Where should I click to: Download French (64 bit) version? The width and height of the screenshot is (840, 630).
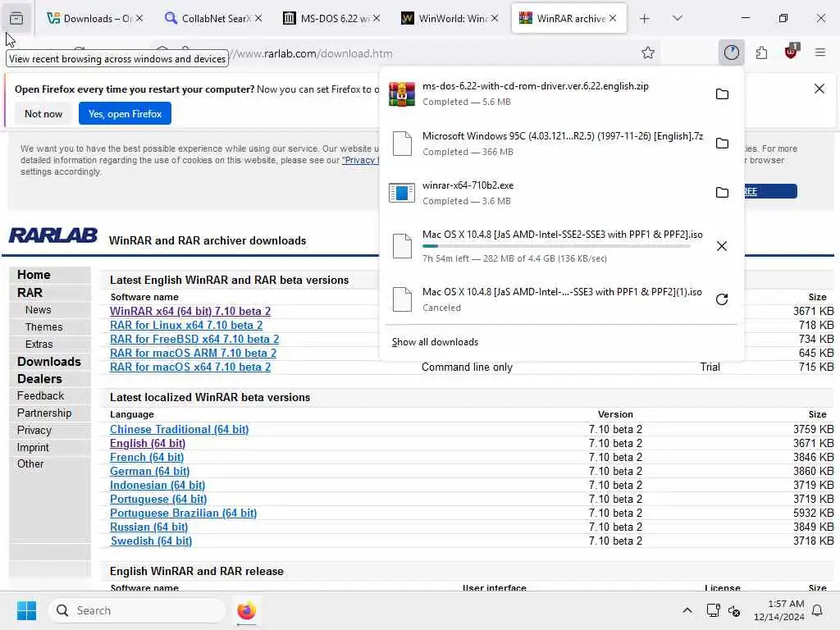click(x=147, y=457)
